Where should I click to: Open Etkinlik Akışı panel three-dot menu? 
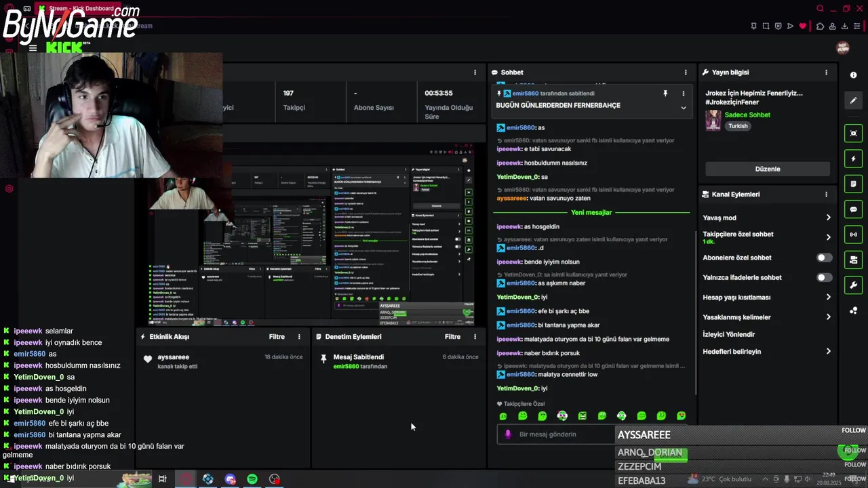(x=299, y=336)
